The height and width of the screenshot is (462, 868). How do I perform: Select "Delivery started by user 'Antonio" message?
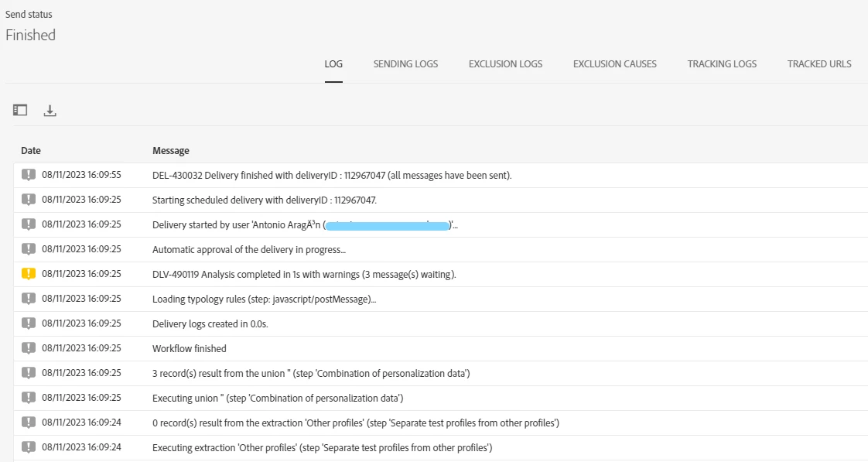tap(305, 225)
